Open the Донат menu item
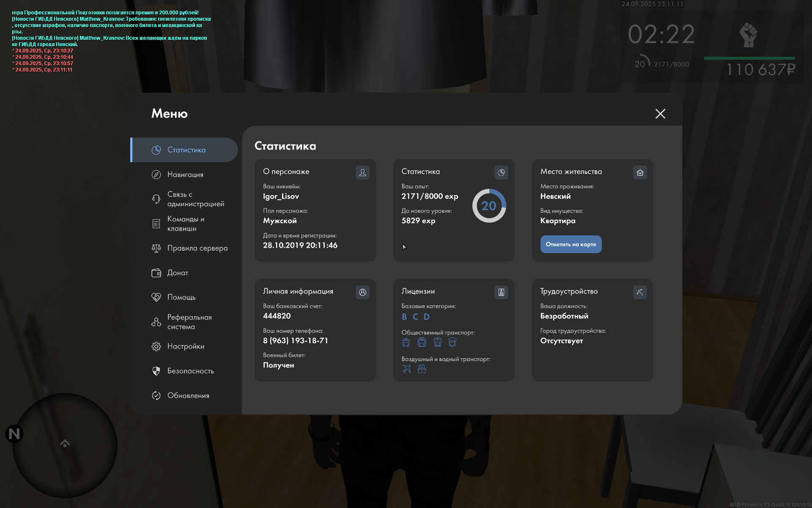Screen dimensions: 812x508 tap(178, 273)
